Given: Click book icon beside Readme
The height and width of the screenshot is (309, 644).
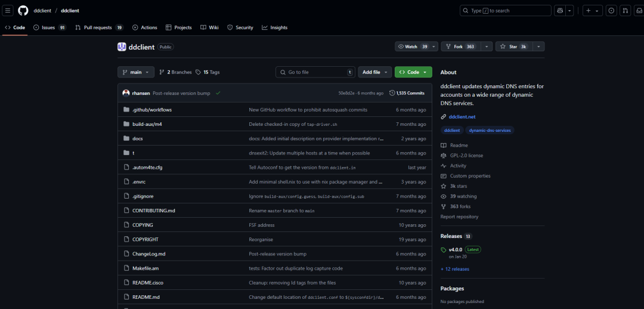Looking at the screenshot, I should [443, 146].
